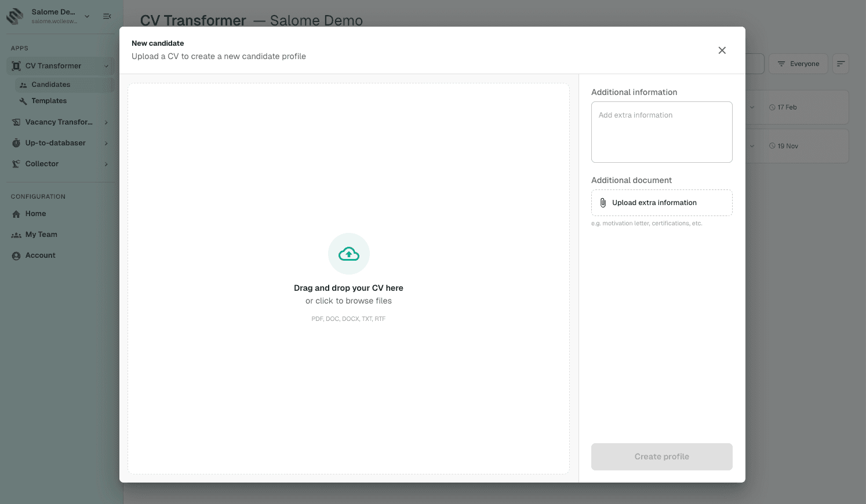Click the 19 Nov date text

788,146
